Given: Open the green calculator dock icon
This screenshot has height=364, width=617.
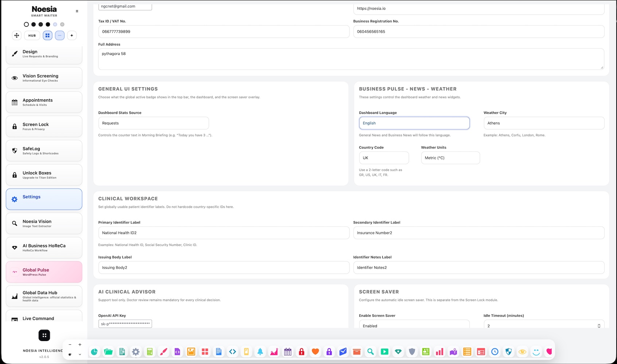Looking at the screenshot, I should 149,352.
